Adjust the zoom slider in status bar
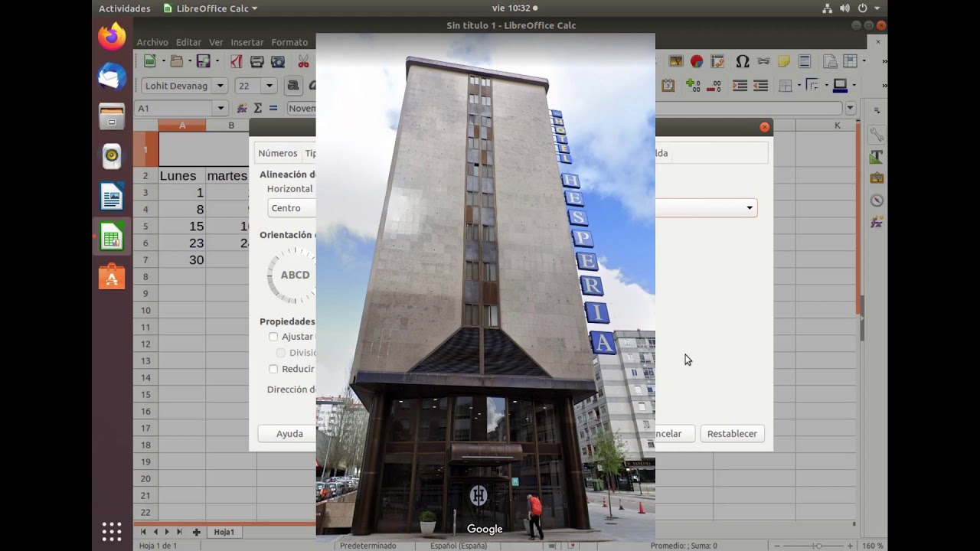Viewport: 980px width, 551px height. tap(818, 546)
